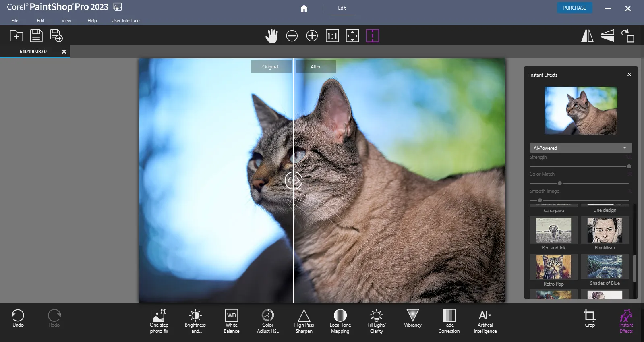Select the Crop tool

pos(590,318)
